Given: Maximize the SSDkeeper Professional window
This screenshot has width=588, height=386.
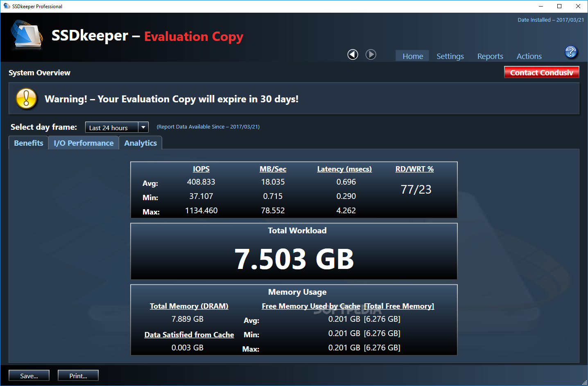Looking at the screenshot, I should [x=559, y=6].
